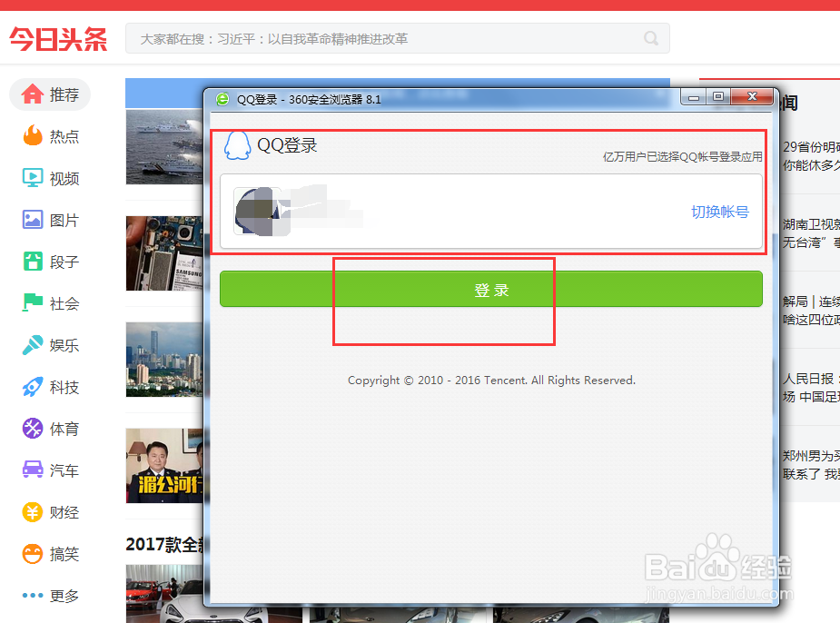The height and width of the screenshot is (623, 840).
Task: Click the QQ penguin logo icon
Action: [x=237, y=145]
